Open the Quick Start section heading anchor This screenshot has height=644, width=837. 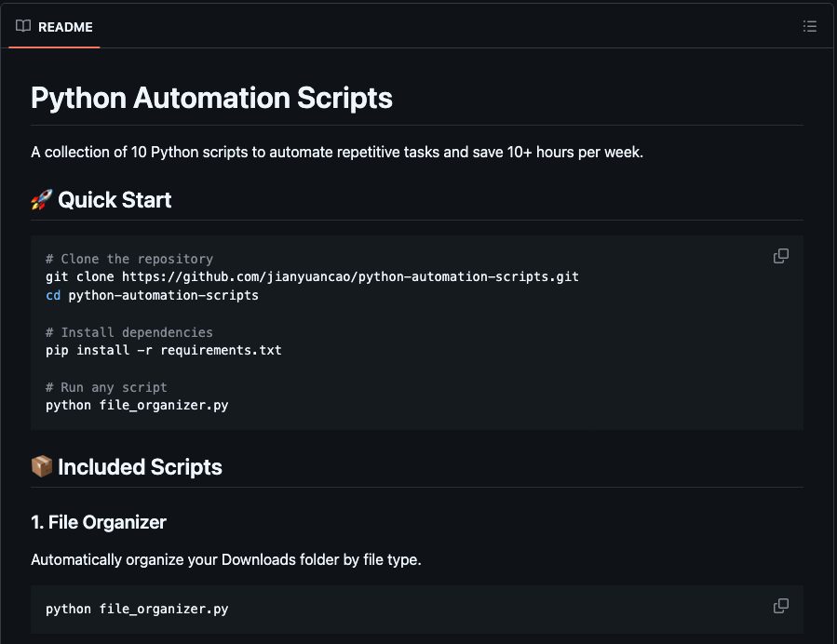115,199
